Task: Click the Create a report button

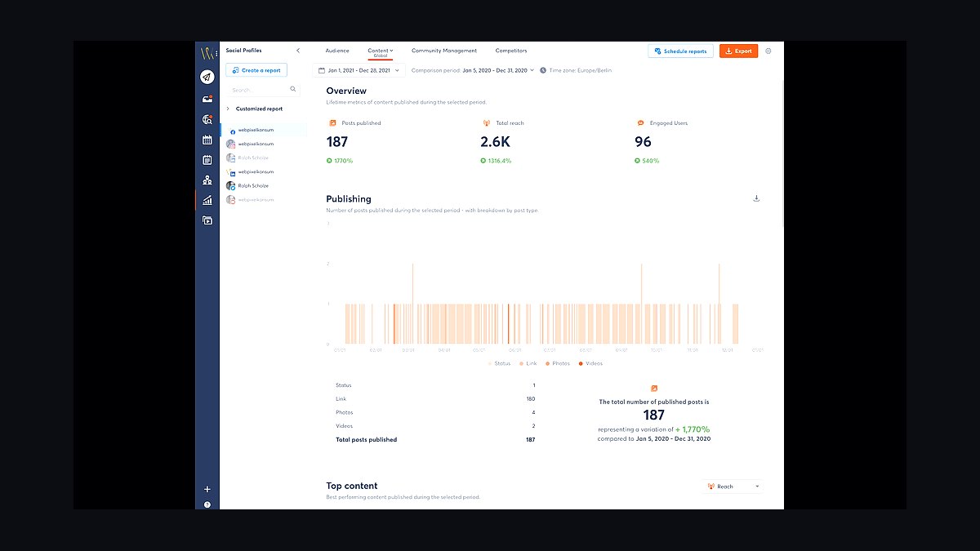Action: pyautogui.click(x=256, y=70)
